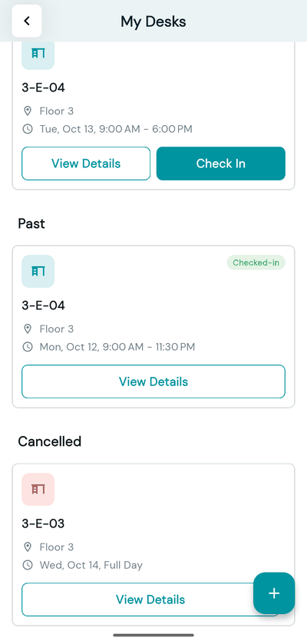Tap the Past section heading
The image size is (307, 644).
pyautogui.click(x=31, y=223)
